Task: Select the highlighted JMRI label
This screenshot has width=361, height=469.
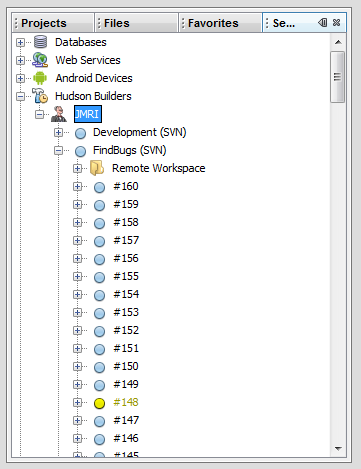Action: coord(88,114)
